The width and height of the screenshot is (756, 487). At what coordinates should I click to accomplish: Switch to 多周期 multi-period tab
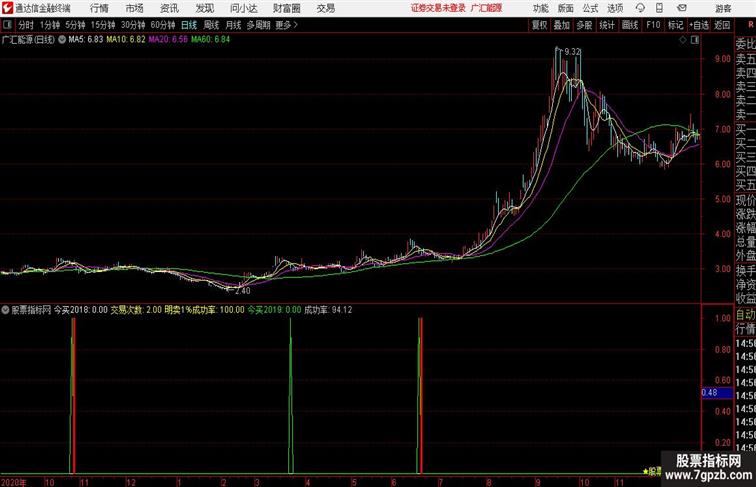(x=258, y=25)
